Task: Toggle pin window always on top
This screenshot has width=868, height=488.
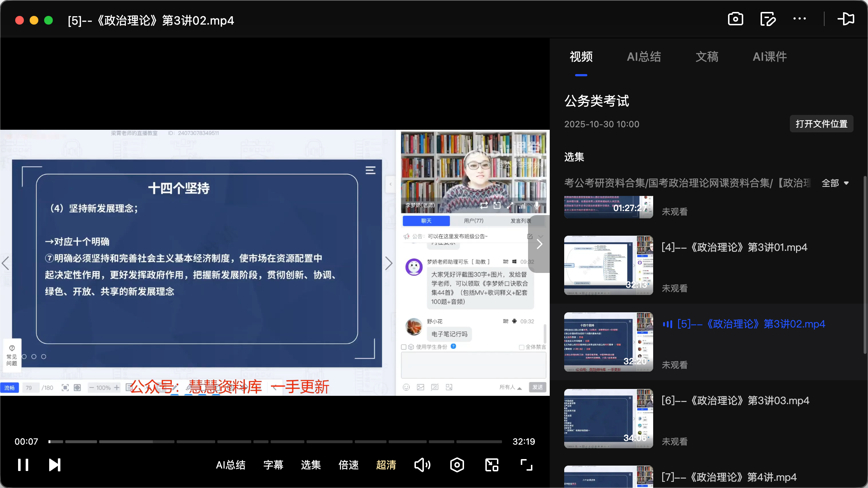Action: pyautogui.click(x=846, y=19)
